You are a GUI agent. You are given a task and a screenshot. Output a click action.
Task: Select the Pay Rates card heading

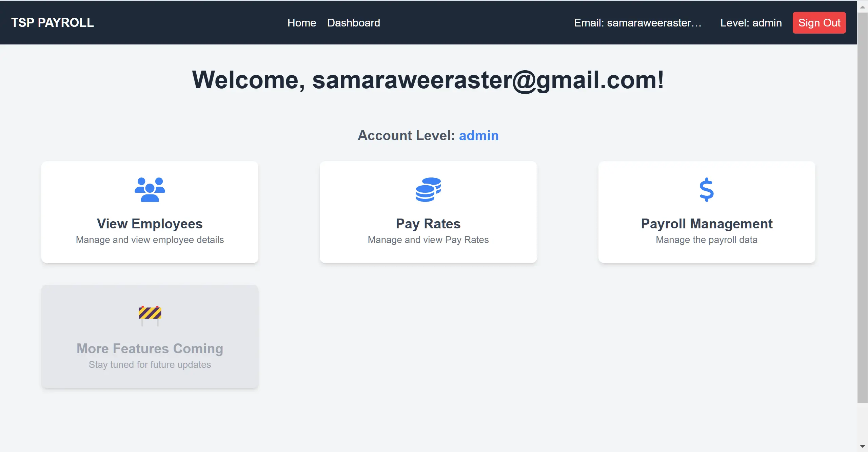(x=428, y=224)
